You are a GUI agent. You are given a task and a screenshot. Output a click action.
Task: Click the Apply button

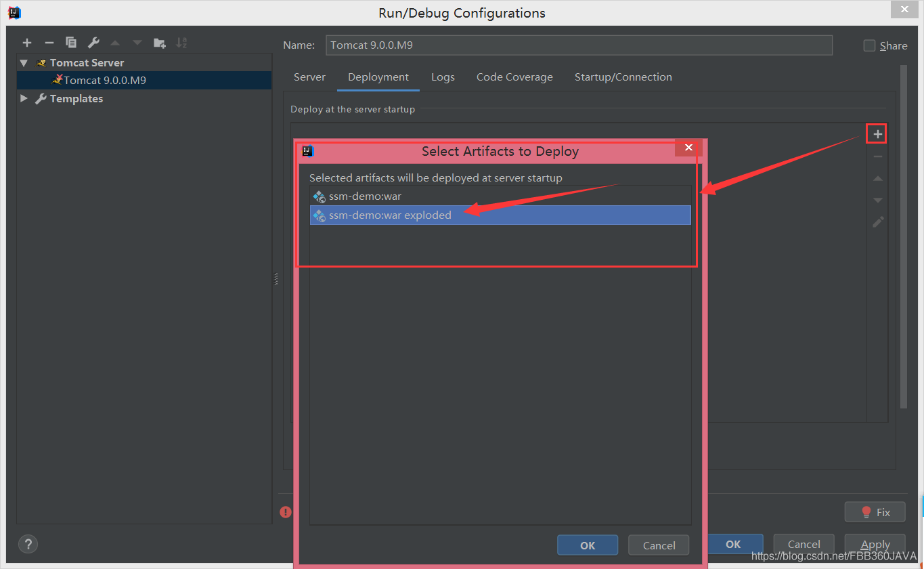[875, 544]
